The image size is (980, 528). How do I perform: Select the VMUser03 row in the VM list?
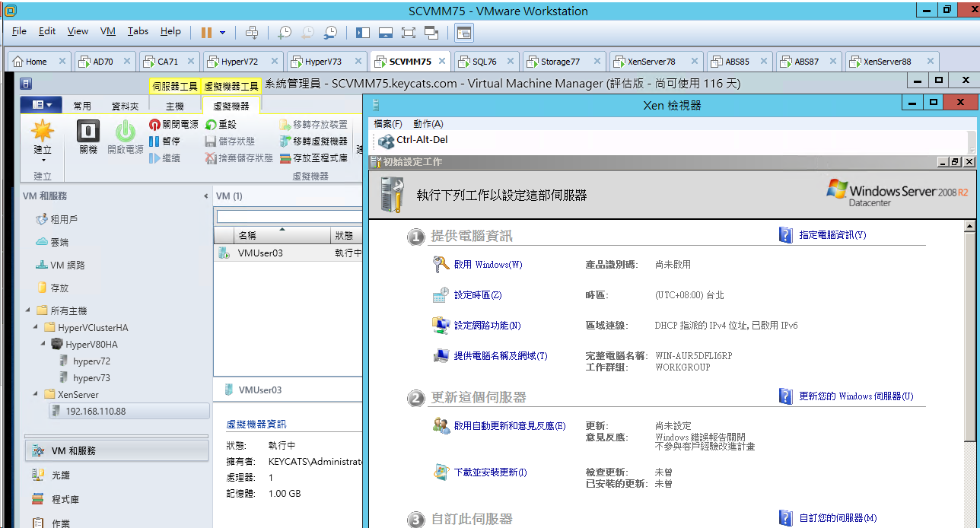point(288,253)
